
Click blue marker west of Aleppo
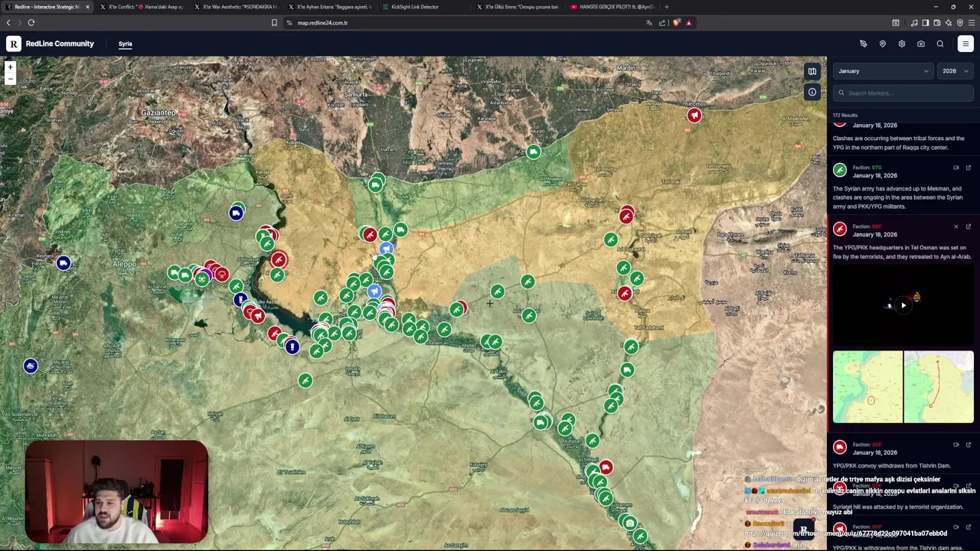pos(64,263)
